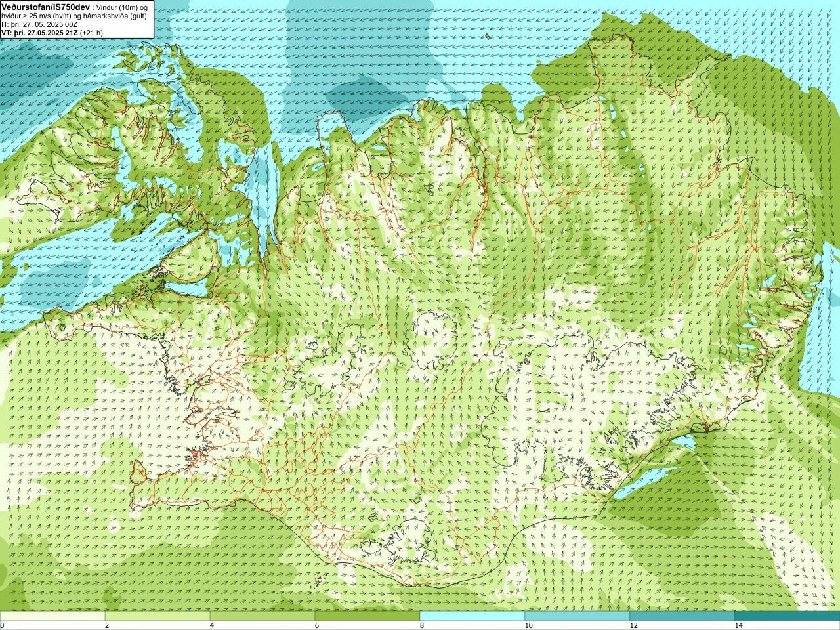Click the 2–4 m/s light green legend swatch
Viewport: 840px width, 630px height.
click(157, 616)
